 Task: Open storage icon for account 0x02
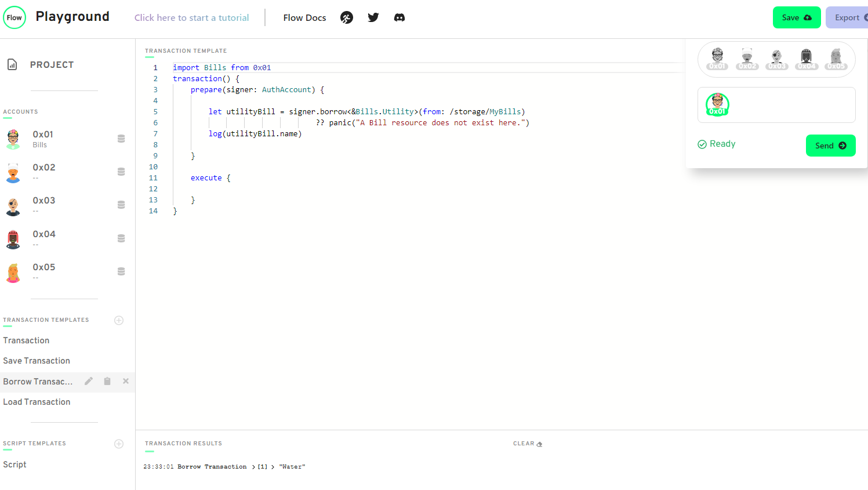point(121,172)
